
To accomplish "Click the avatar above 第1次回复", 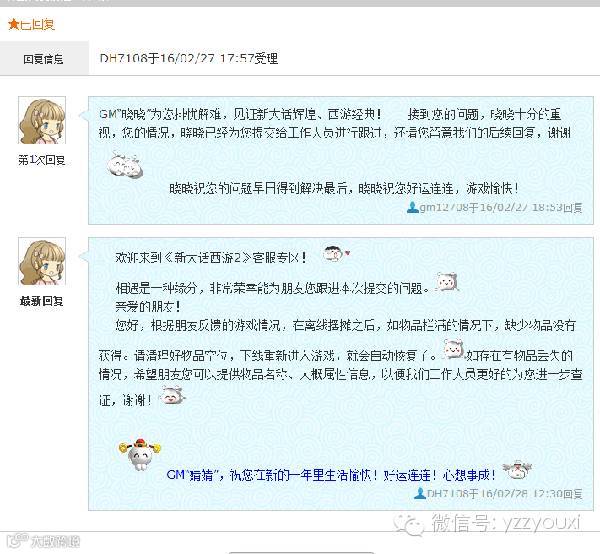I will click(42, 121).
